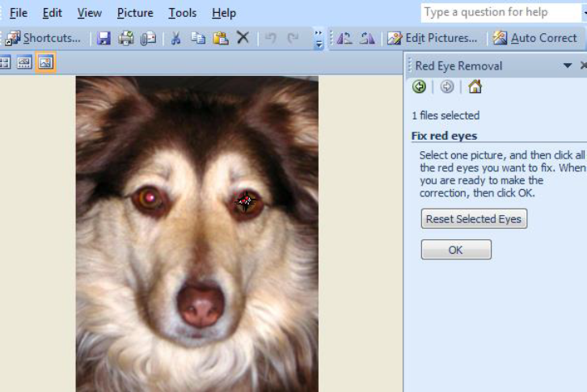This screenshot has height=392, width=587.
Task: Click OK to fix red eyes
Action: tap(456, 250)
